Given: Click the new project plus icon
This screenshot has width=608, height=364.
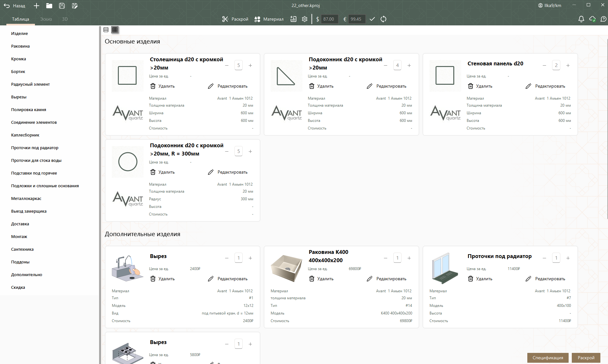Looking at the screenshot, I should pyautogui.click(x=37, y=6).
